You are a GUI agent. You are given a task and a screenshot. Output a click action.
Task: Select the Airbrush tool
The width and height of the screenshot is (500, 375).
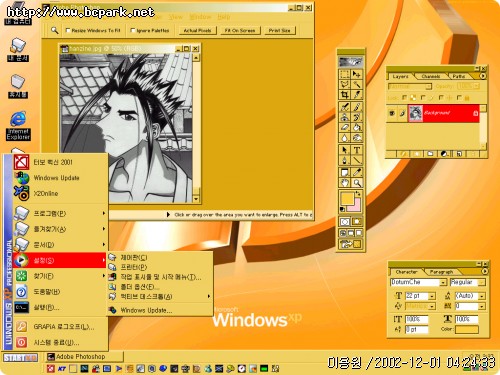(x=344, y=107)
